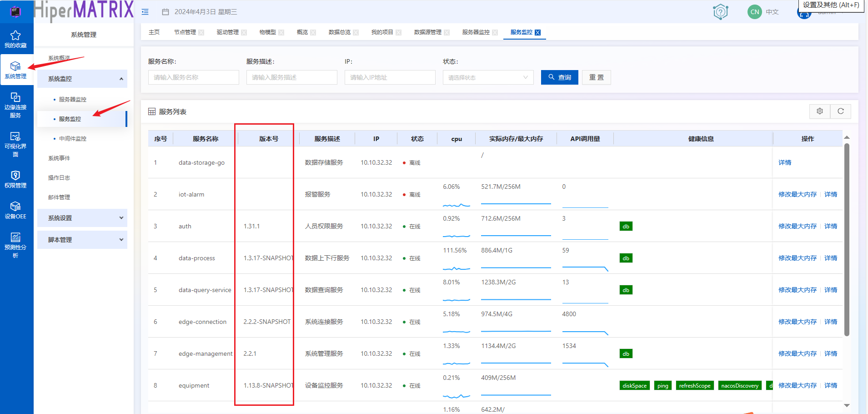Switch to the 服务器监控 tab
Screen dimensions: 868x414
(476, 32)
